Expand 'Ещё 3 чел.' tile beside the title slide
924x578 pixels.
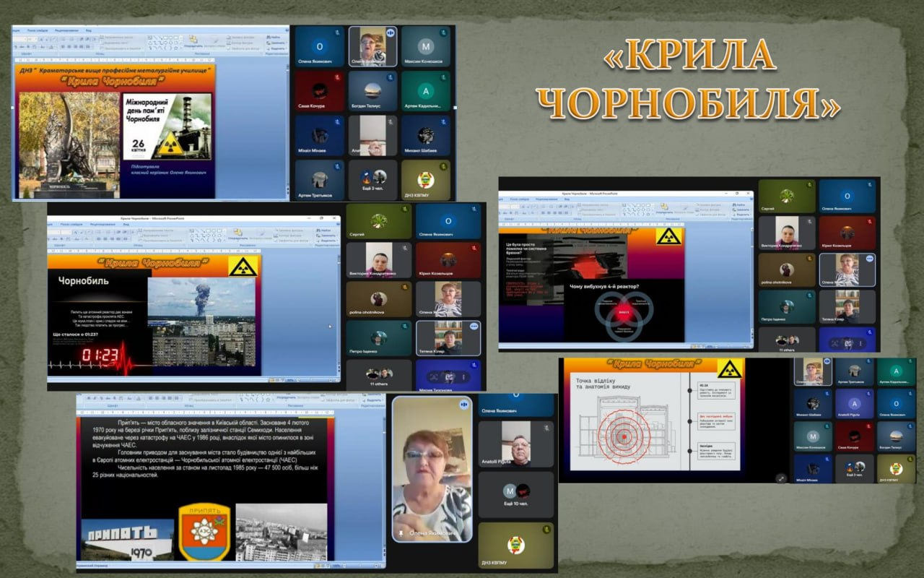click(x=373, y=181)
